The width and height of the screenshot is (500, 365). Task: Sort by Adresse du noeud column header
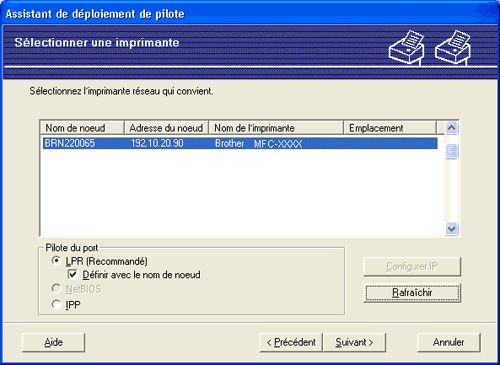pyautogui.click(x=166, y=128)
